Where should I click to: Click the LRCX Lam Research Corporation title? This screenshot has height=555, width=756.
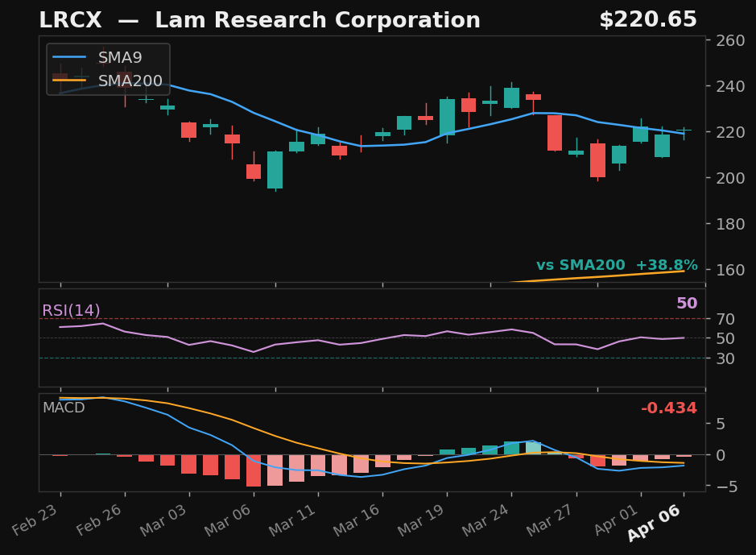tap(259, 20)
